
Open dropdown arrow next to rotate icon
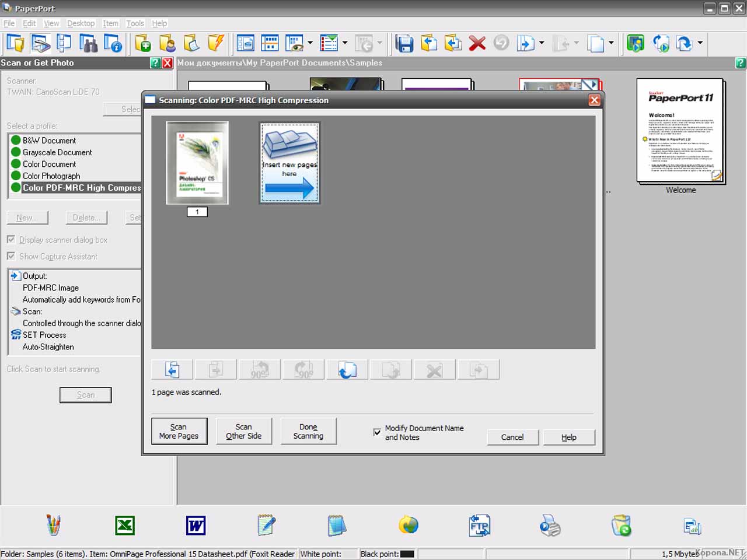pos(700,43)
